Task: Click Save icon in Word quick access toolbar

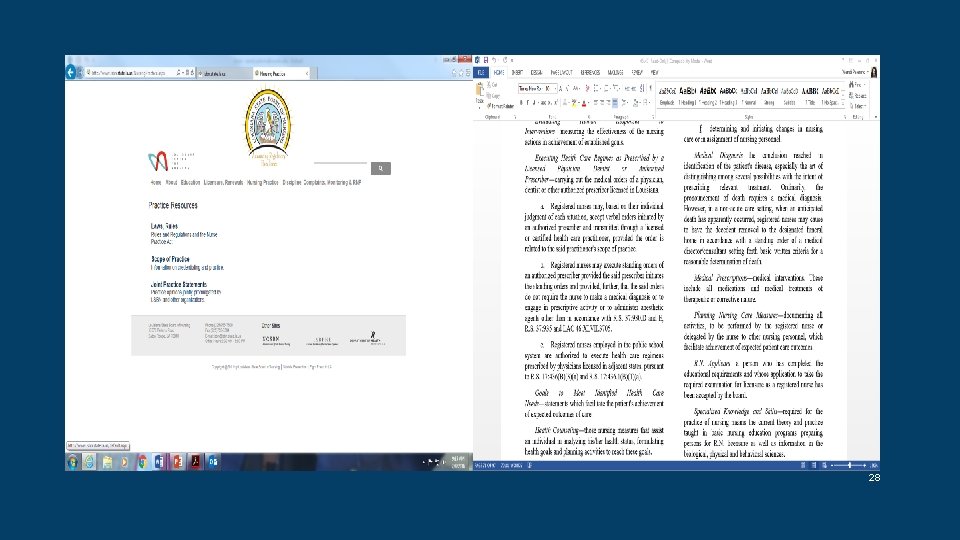Action: point(486,60)
